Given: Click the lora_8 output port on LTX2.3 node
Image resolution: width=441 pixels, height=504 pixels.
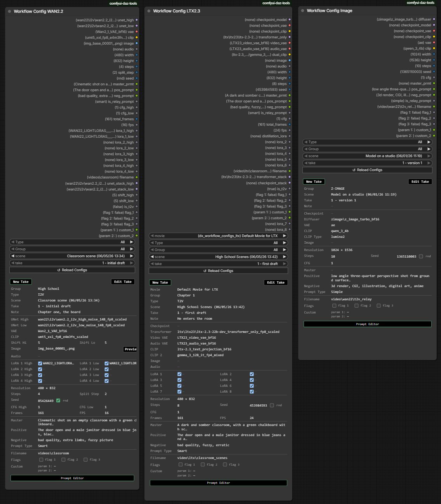Looking at the screenshot, I should point(290,229).
